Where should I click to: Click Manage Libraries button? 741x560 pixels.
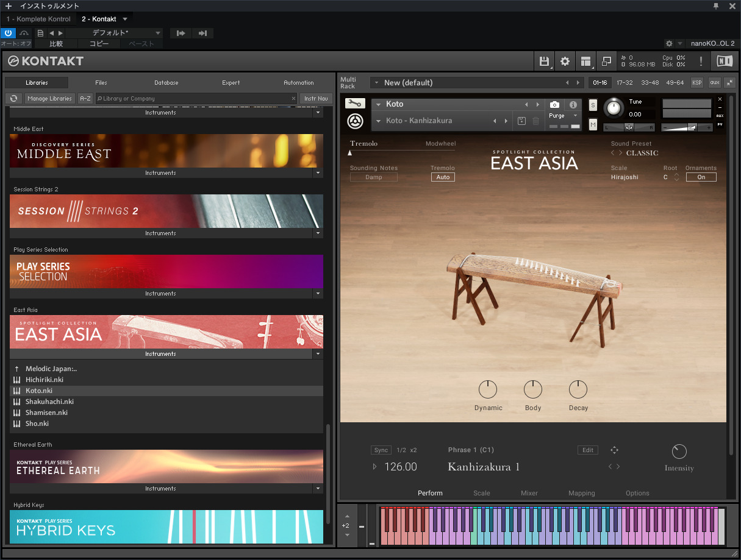(49, 98)
